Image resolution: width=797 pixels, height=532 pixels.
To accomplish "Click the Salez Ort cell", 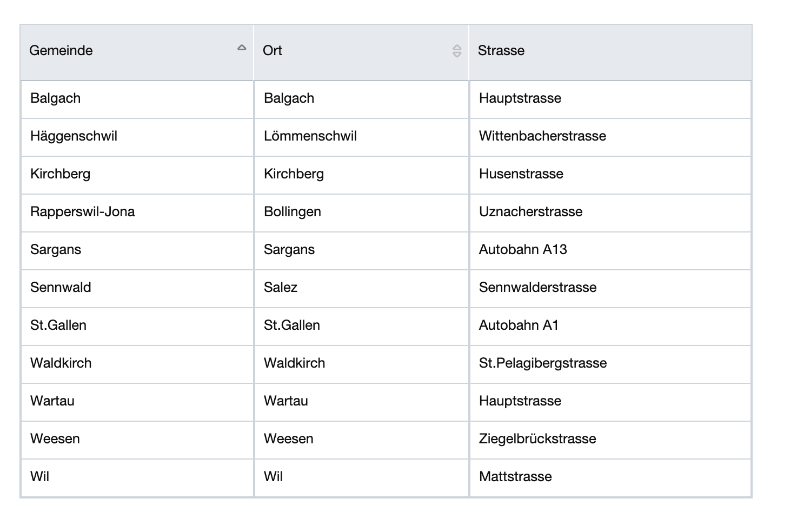I will [281, 288].
